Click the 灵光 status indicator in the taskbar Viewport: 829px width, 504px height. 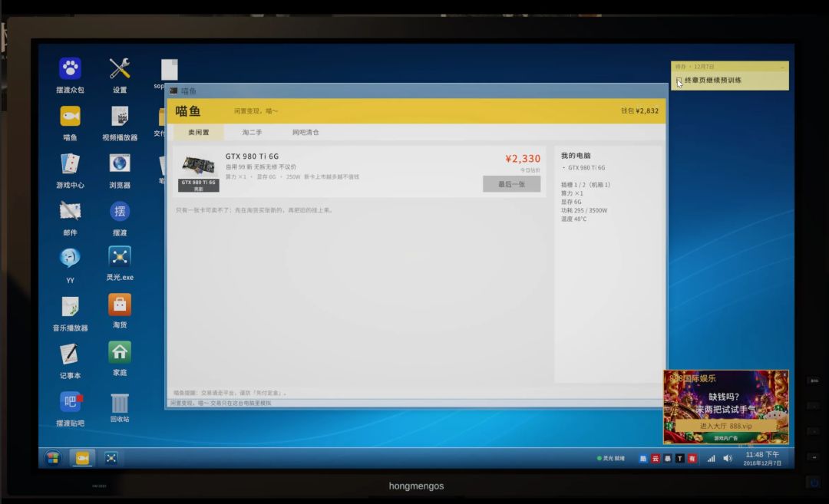pos(611,459)
